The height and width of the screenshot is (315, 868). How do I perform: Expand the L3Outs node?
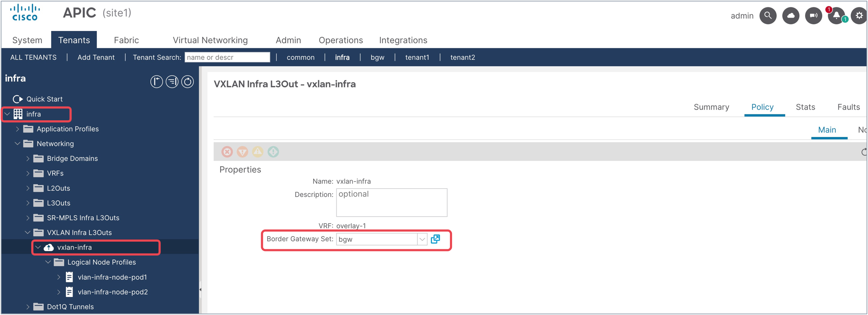(28, 203)
